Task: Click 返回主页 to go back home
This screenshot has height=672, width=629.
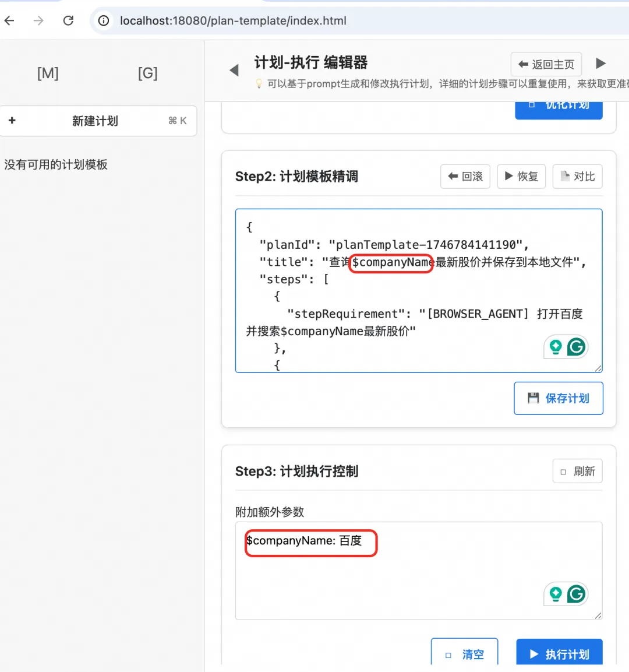Action: 546,64
